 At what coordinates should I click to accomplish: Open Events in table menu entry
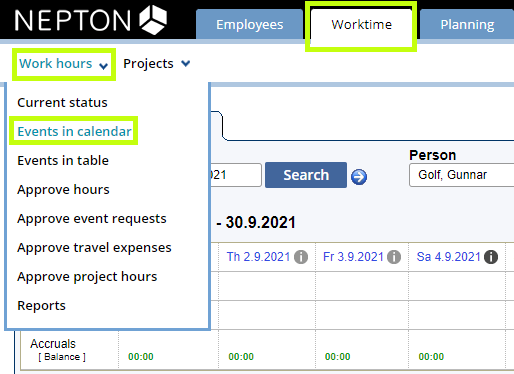(x=63, y=160)
